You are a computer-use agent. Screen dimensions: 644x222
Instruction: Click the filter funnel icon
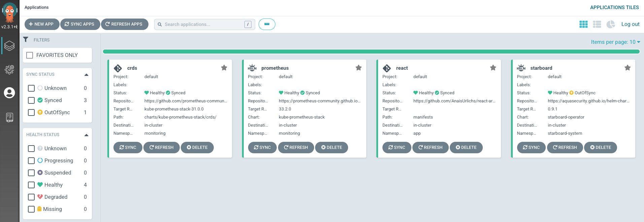coord(26,39)
